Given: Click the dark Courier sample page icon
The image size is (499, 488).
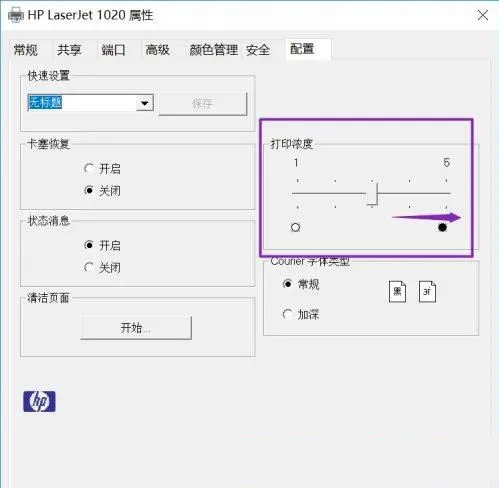Looking at the screenshot, I should pyautogui.click(x=397, y=292).
